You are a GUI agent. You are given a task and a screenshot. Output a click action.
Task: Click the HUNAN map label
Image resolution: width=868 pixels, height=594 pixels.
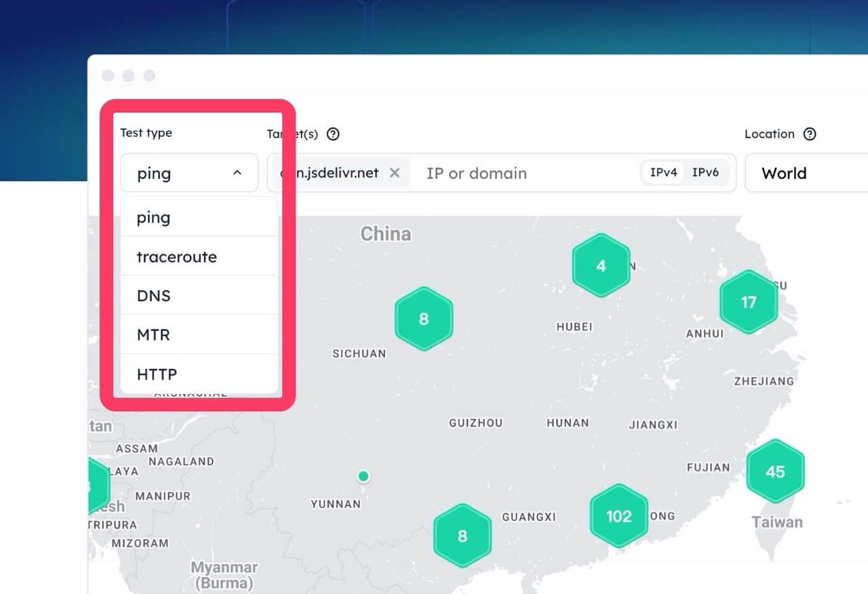[x=568, y=422]
